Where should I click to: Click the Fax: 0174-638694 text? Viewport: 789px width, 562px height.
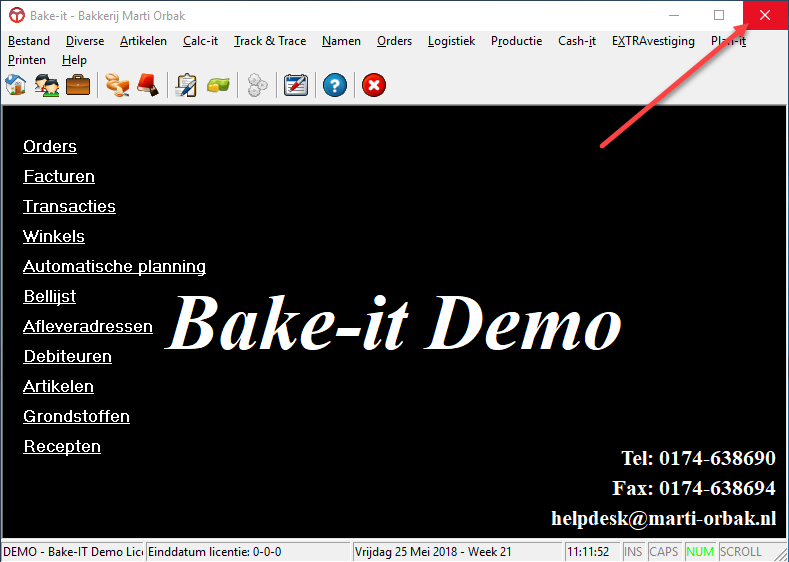(x=694, y=488)
